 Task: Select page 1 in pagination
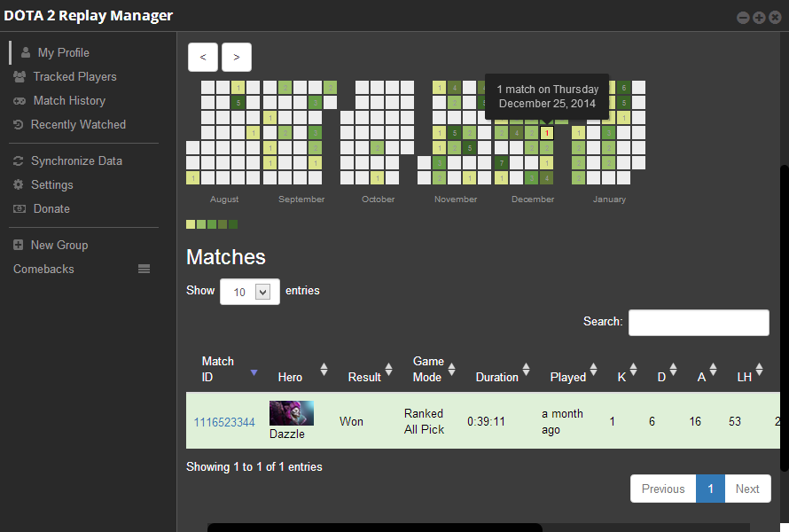(x=710, y=489)
